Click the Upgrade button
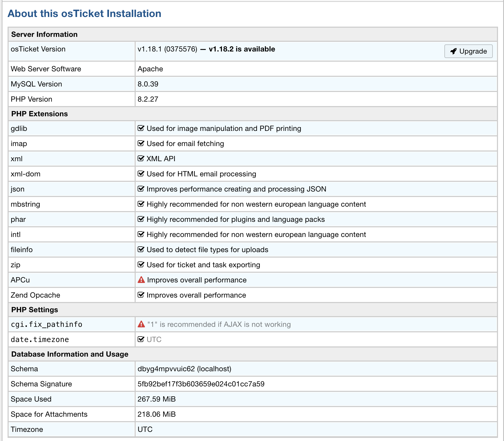This screenshot has width=504, height=441. tap(468, 51)
